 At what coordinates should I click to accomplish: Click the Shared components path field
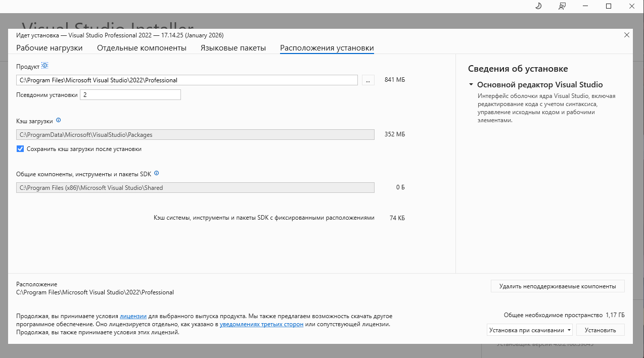point(195,187)
